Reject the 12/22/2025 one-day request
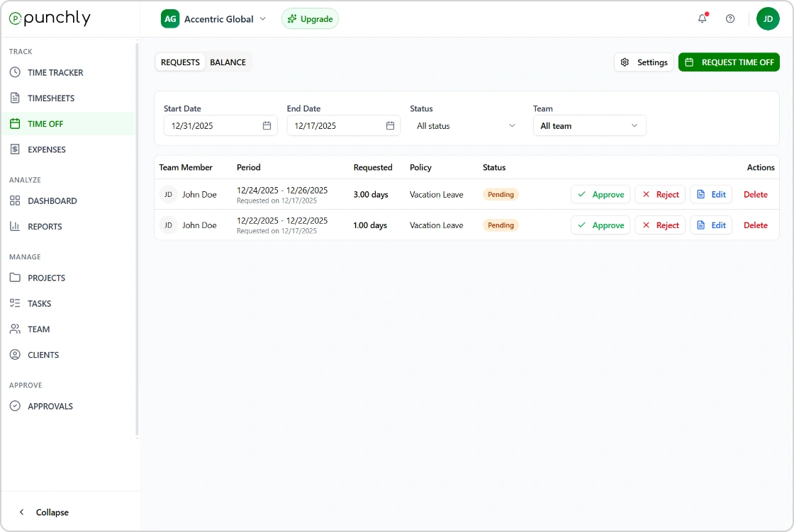Screen dimensions: 794x532 tap(659, 225)
